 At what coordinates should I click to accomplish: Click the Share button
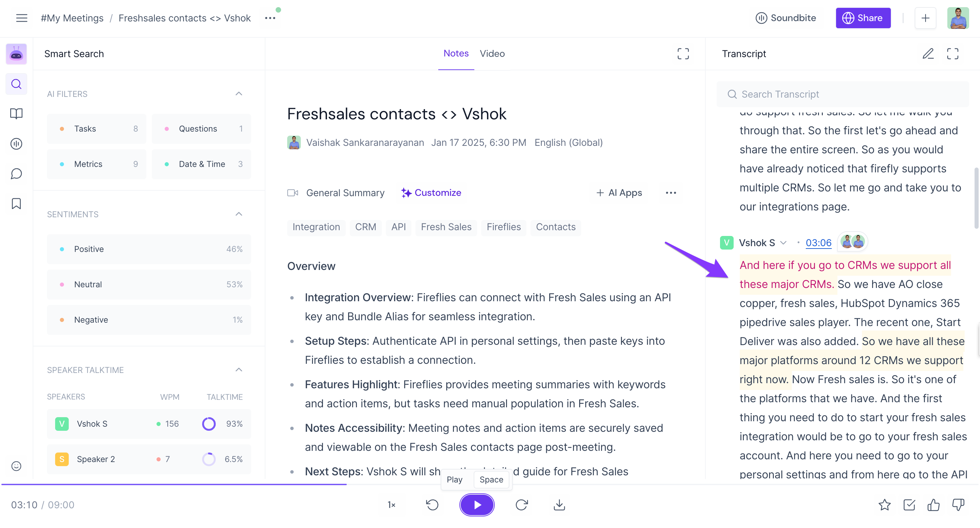pyautogui.click(x=863, y=18)
